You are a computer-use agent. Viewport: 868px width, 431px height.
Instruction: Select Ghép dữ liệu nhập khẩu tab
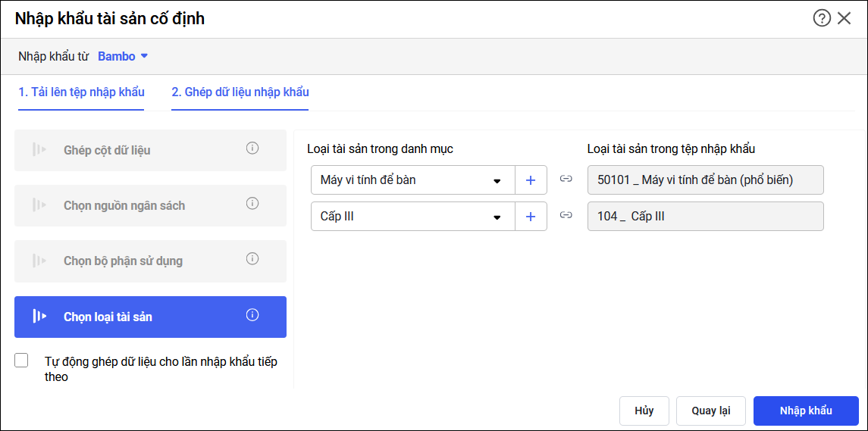click(x=240, y=92)
